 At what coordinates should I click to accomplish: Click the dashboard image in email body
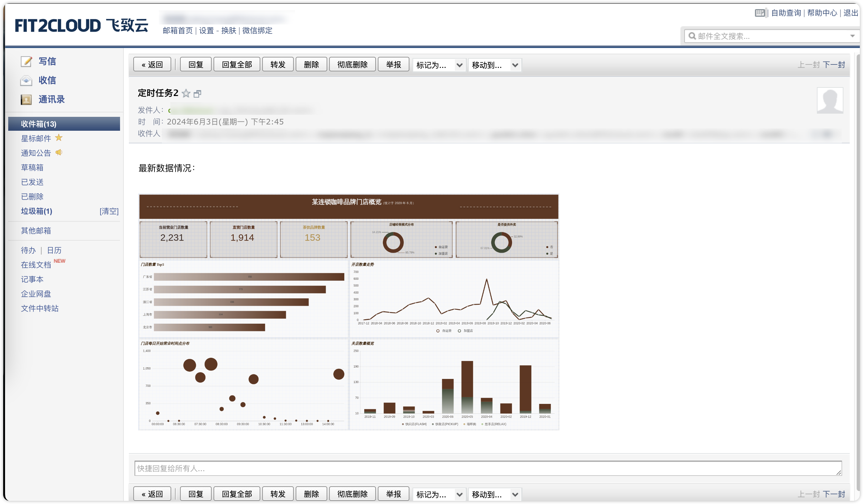[x=349, y=312]
